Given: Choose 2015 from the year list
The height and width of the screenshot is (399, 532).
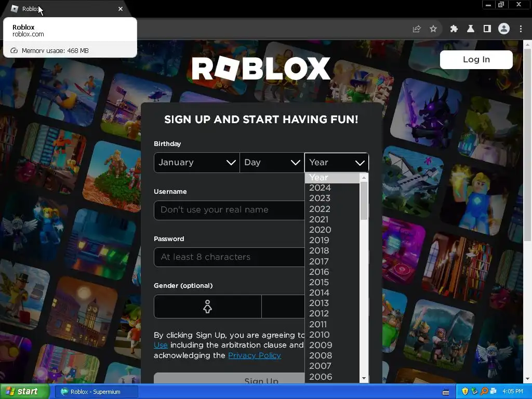Looking at the screenshot, I should click(332, 282).
